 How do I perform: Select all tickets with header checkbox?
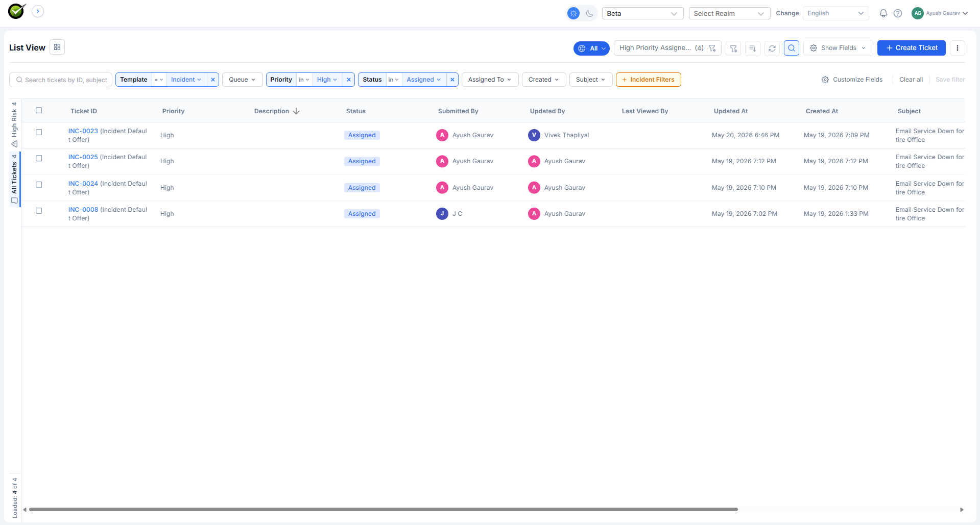click(39, 110)
